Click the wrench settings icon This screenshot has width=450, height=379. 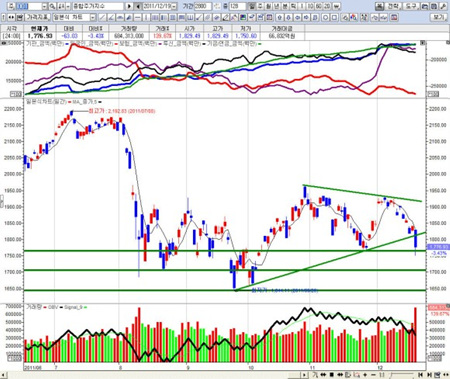[x=444, y=6]
